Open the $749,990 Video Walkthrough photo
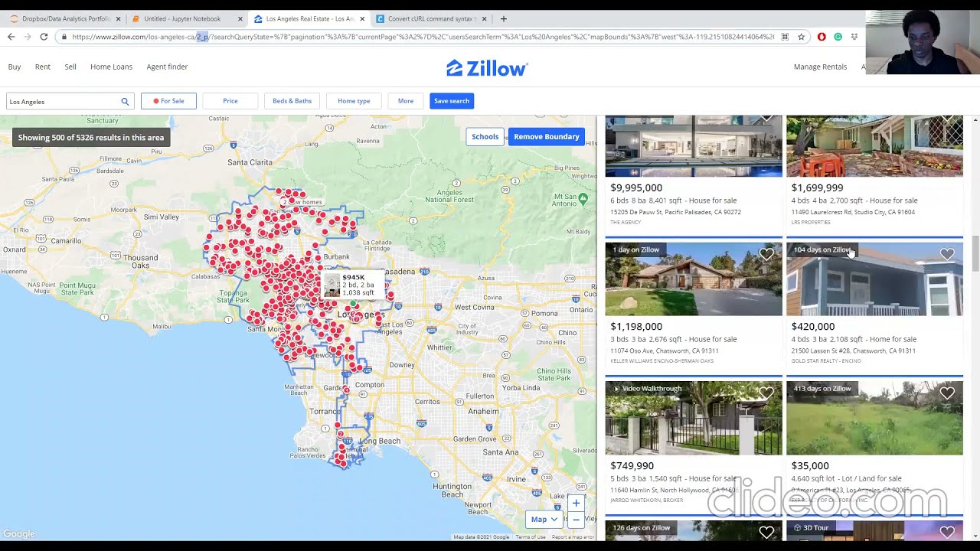 [x=694, y=419]
